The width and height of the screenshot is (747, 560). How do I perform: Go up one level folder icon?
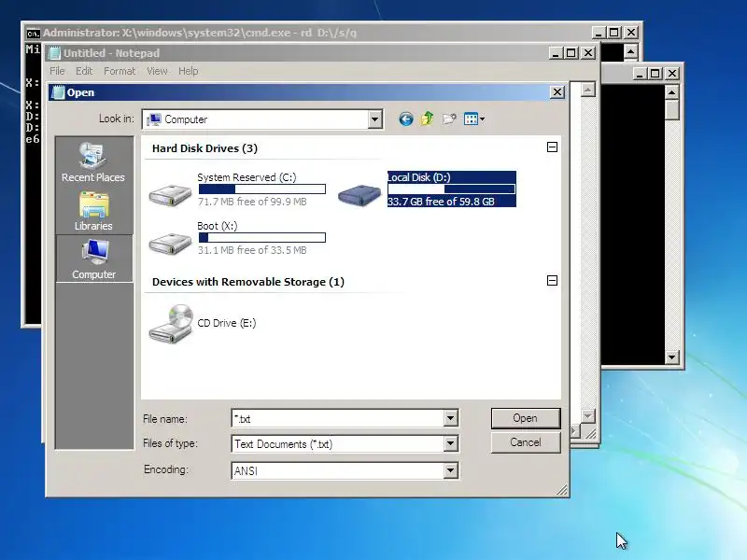tap(428, 119)
